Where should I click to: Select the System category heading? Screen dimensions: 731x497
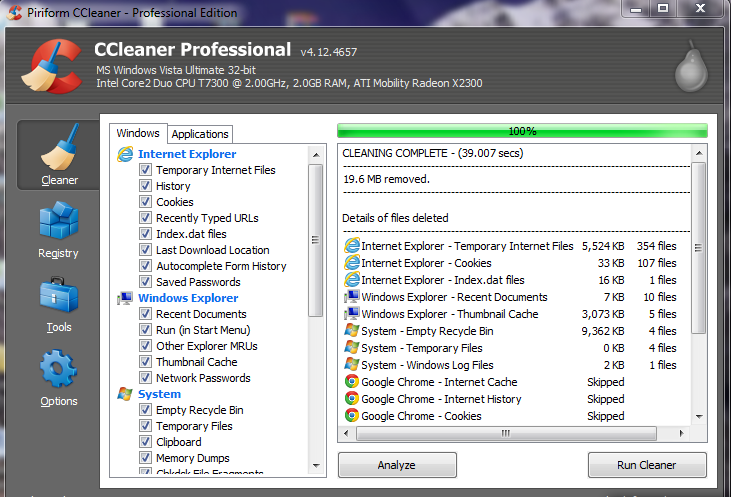[x=159, y=394]
